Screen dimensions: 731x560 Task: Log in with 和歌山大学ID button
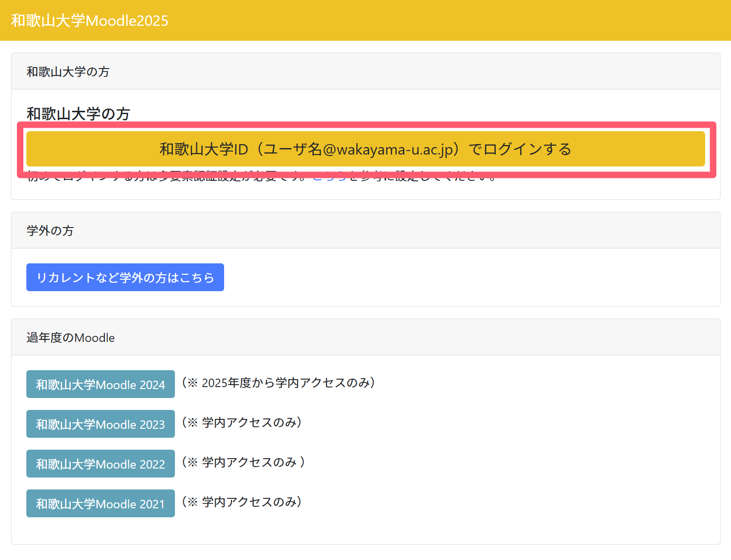(x=365, y=149)
